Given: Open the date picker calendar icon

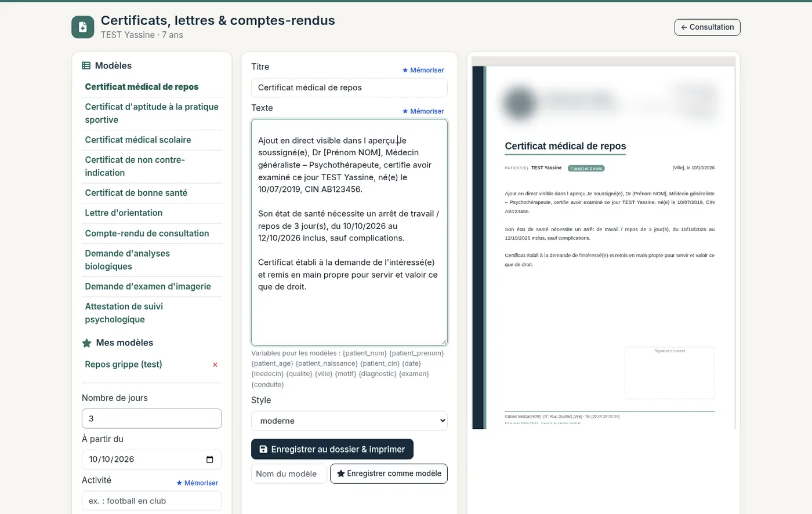Looking at the screenshot, I should click(x=210, y=460).
